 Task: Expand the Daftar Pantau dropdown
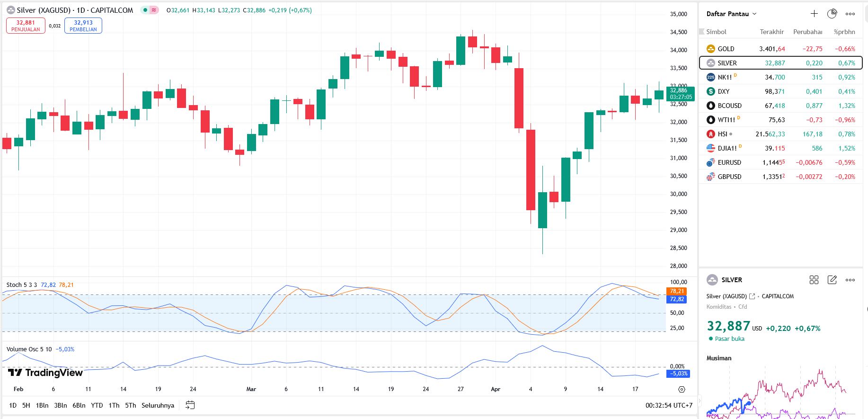[x=731, y=14]
